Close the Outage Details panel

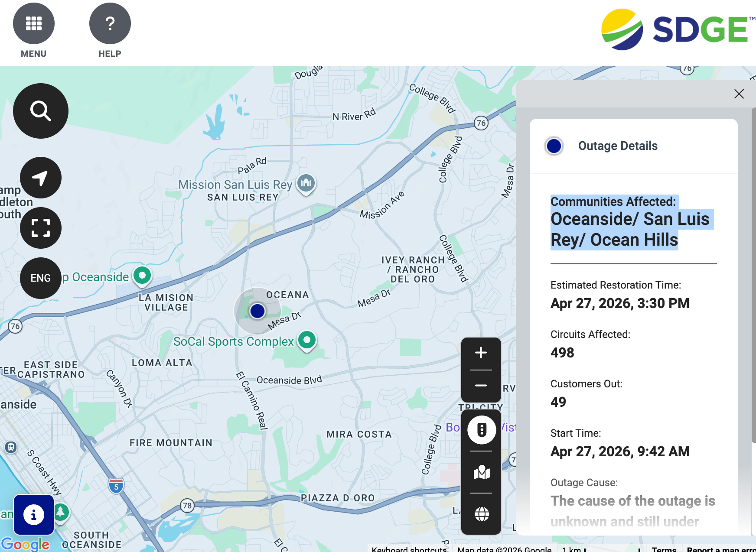pyautogui.click(x=739, y=94)
